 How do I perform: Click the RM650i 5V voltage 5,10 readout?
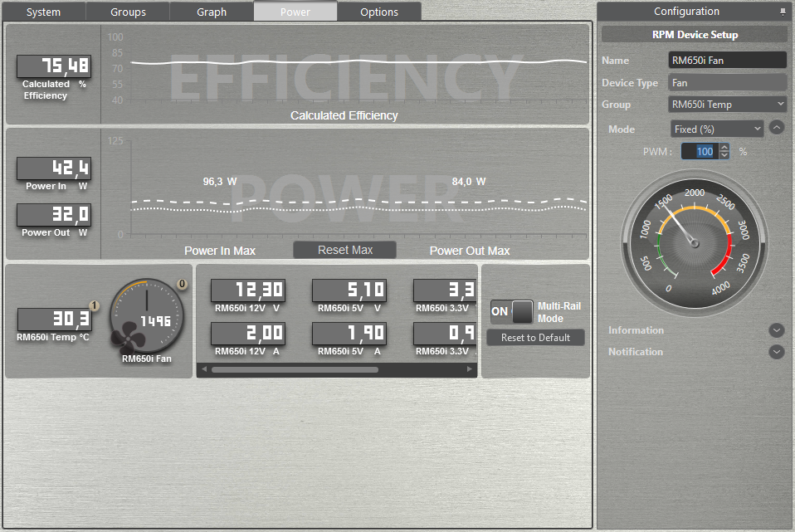[349, 290]
